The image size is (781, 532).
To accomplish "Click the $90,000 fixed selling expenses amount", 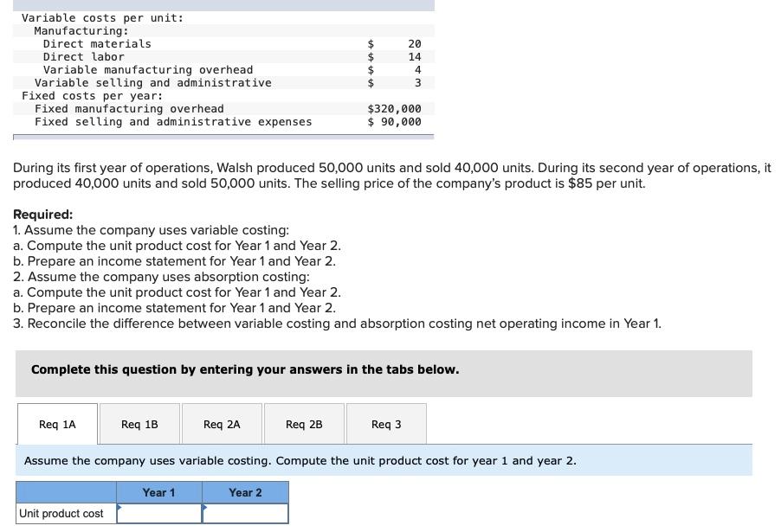I will (x=394, y=121).
